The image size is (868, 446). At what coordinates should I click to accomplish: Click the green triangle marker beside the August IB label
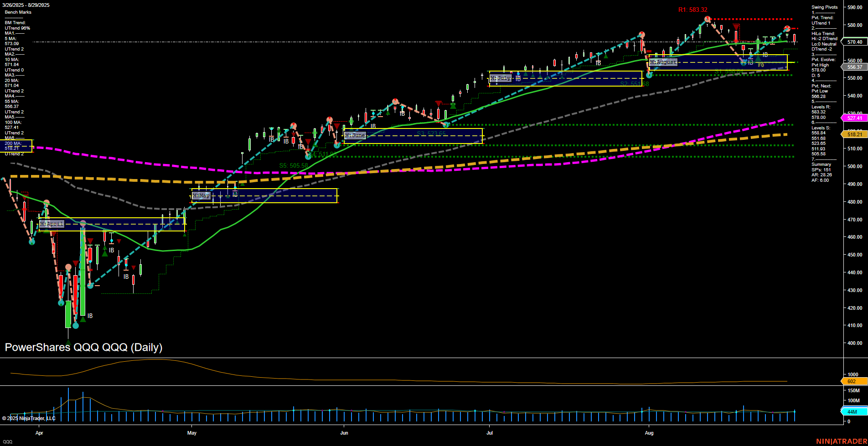coord(758,58)
